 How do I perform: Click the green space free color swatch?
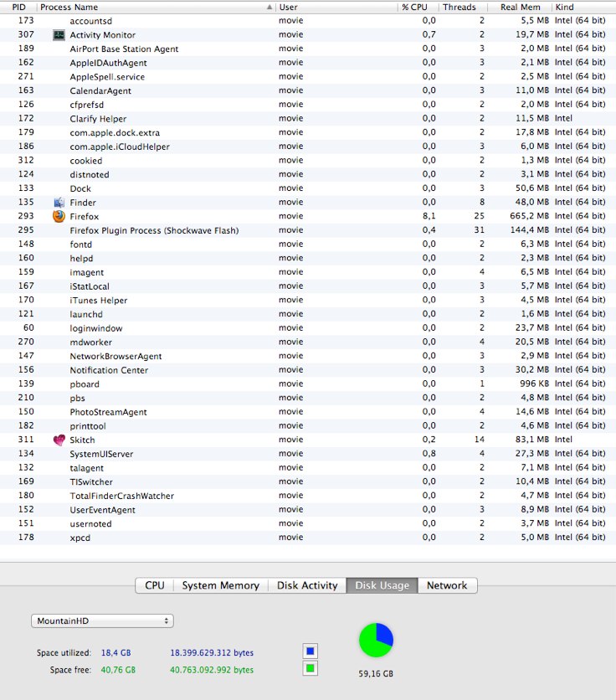pyautogui.click(x=311, y=668)
